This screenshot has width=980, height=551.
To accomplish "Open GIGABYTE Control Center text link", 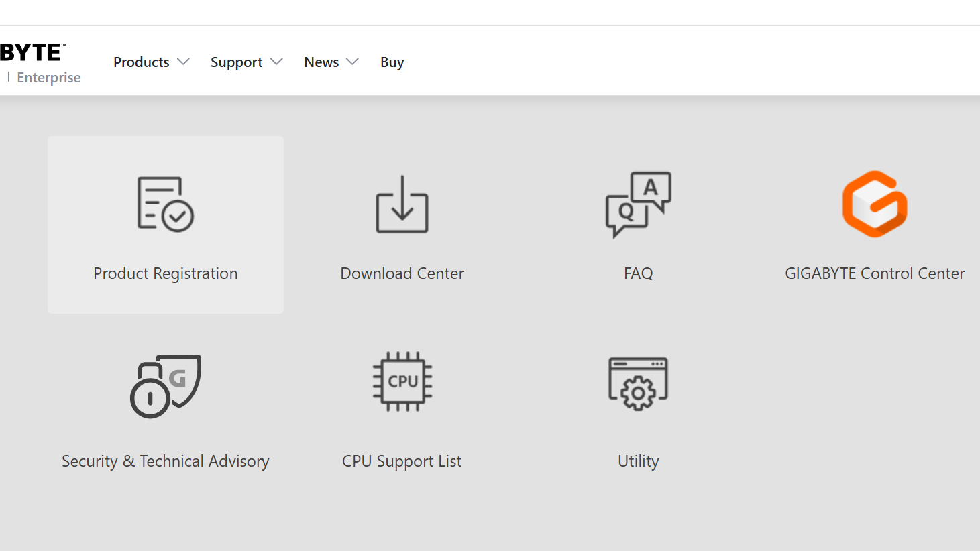I will 875,273.
